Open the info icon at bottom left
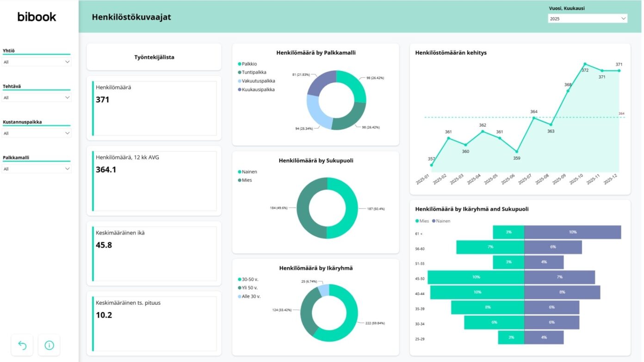644x362 pixels. pos(49,345)
